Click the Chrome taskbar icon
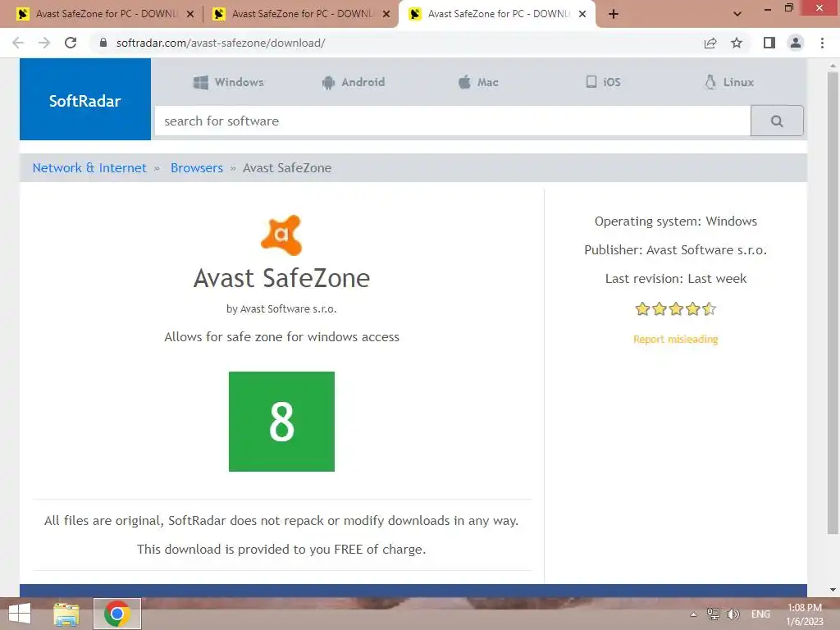Viewport: 840px width, 630px height. [x=117, y=614]
